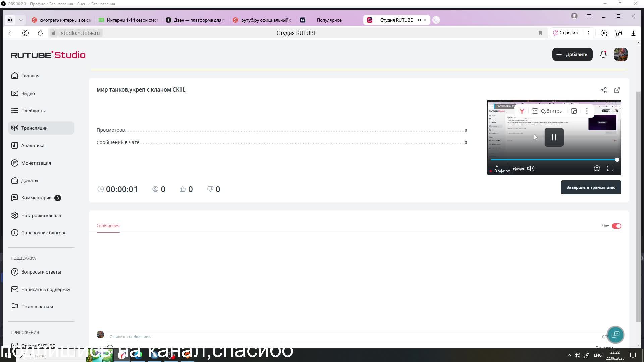This screenshot has height=362, width=644.
Task: Open the browser extensions icon
Action: [x=619, y=33]
